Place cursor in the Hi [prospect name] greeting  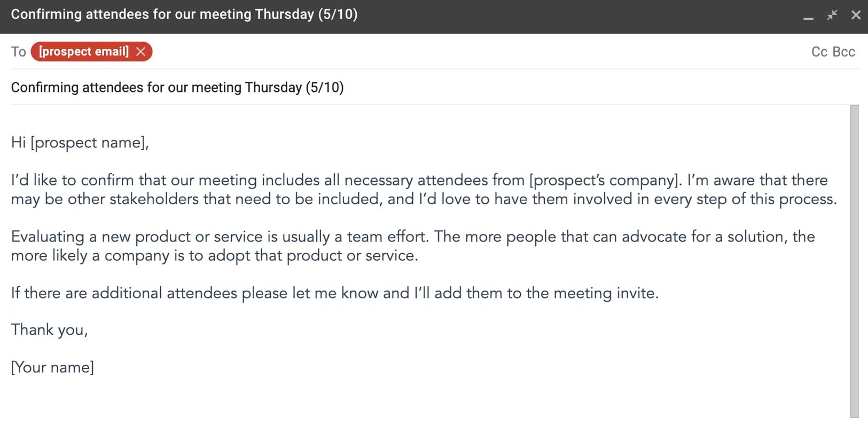point(80,143)
